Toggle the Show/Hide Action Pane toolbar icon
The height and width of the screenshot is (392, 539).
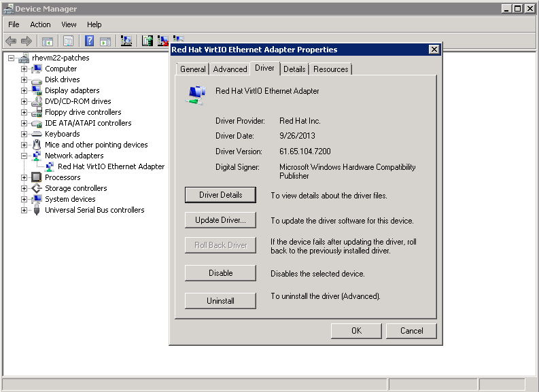[105, 41]
